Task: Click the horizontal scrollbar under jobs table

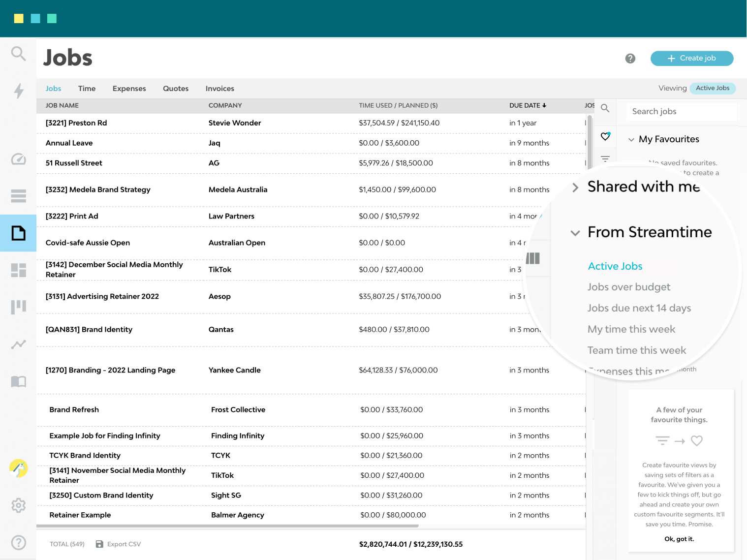Action: [227, 526]
